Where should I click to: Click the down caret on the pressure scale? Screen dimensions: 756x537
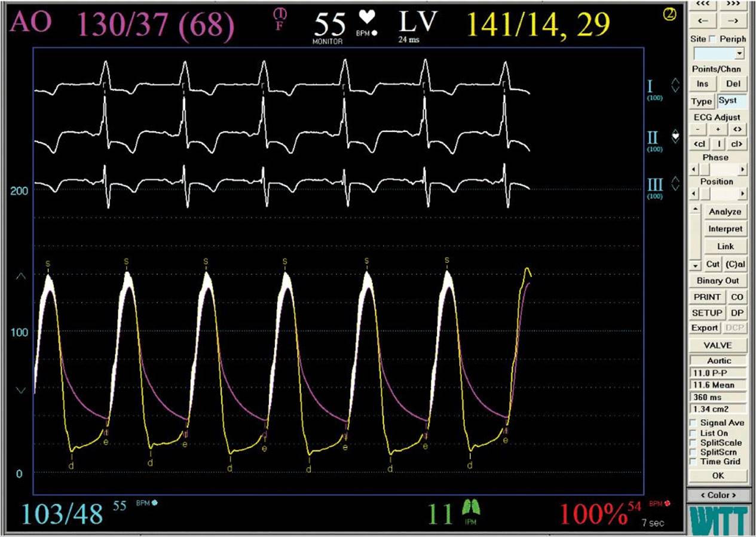[20, 390]
